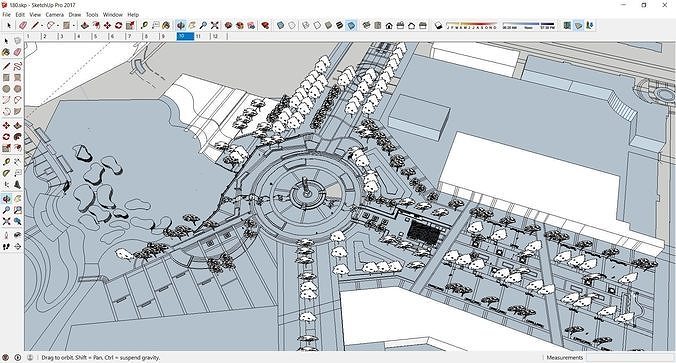Select the active scene tab 10
This screenshot has width=676, height=363.
coord(185,36)
